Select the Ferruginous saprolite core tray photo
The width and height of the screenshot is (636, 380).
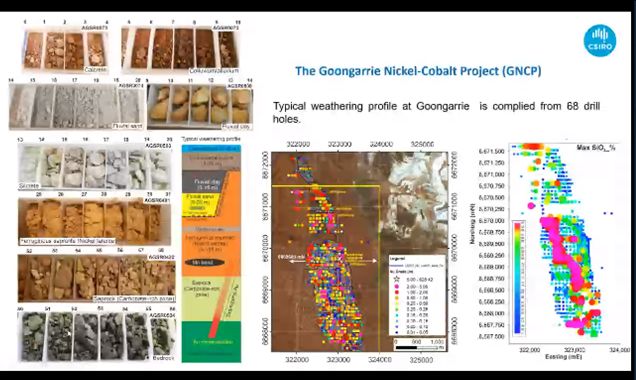tap(95, 221)
